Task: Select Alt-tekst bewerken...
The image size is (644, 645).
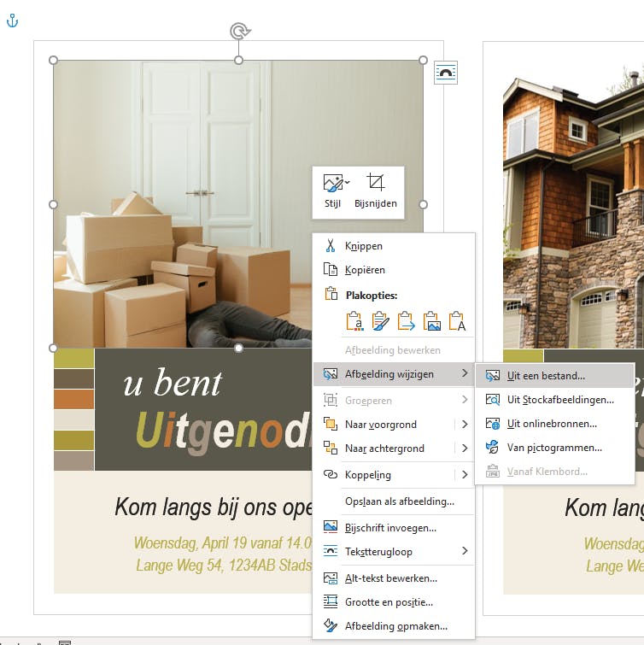Action: click(394, 578)
